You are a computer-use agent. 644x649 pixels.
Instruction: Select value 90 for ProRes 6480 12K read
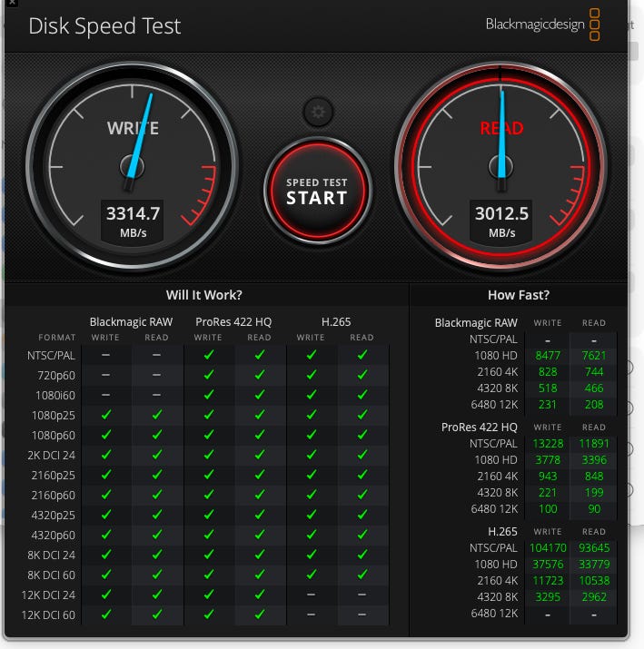pyautogui.click(x=594, y=509)
